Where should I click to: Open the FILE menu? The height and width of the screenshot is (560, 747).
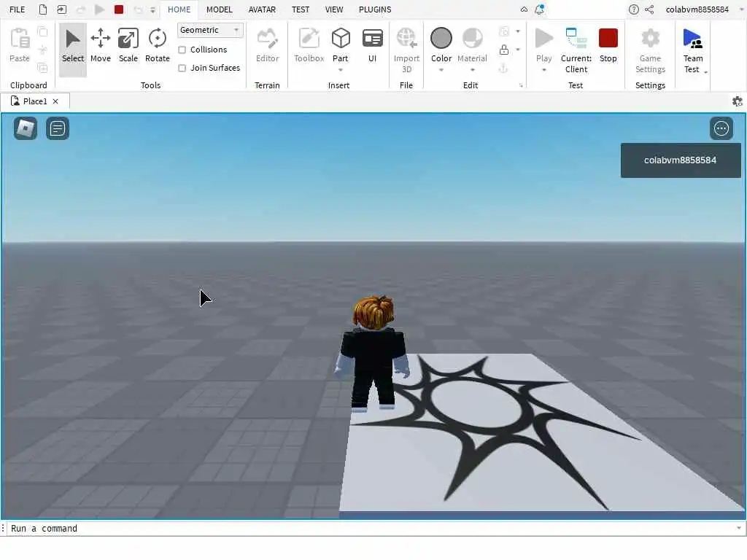pyautogui.click(x=18, y=9)
